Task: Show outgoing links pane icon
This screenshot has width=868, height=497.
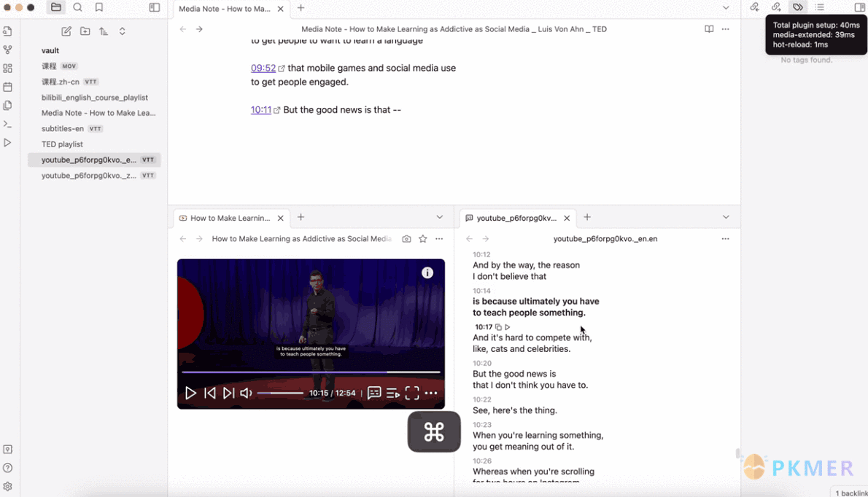Action: point(776,7)
